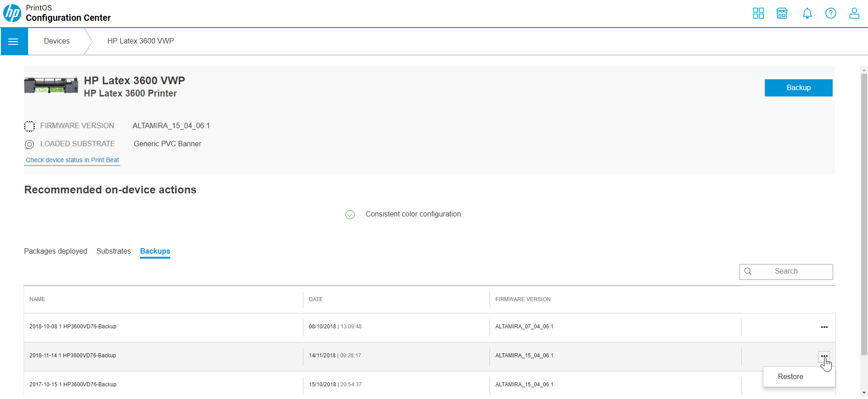The image size is (868, 399).
Task: Click the page scrollbar thumb
Action: point(864,214)
